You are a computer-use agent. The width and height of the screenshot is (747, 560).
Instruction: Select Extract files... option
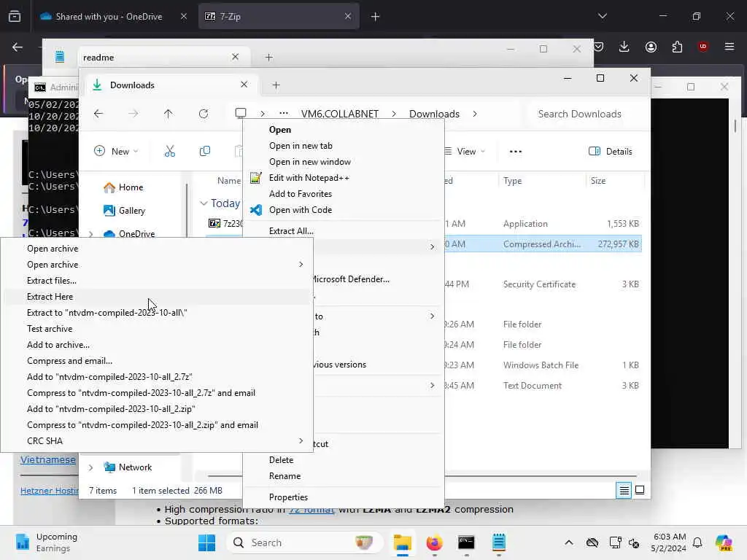pos(156,281)
